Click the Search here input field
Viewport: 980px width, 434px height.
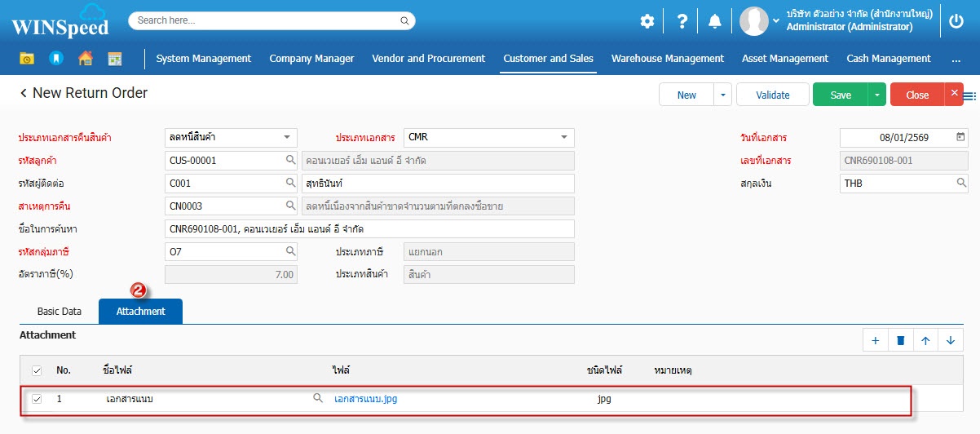click(x=271, y=20)
